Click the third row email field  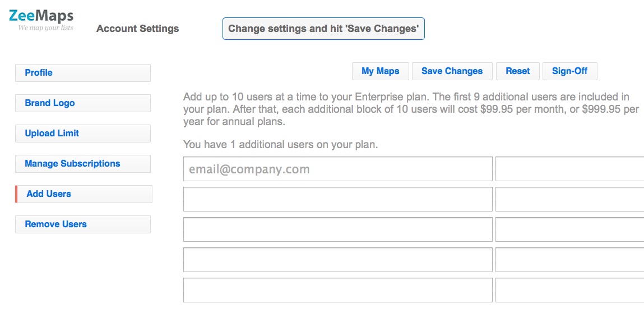337,229
